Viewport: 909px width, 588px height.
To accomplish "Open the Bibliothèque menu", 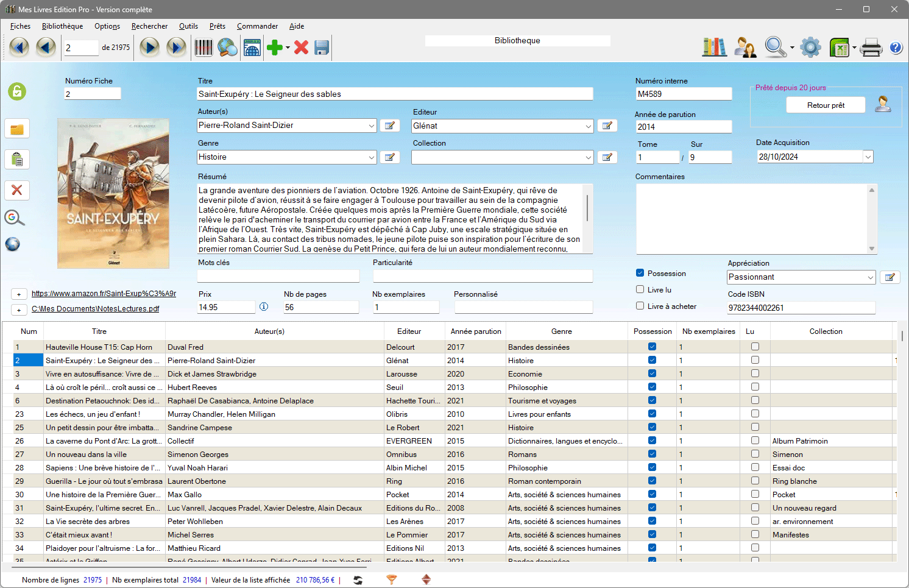I will (x=62, y=26).
